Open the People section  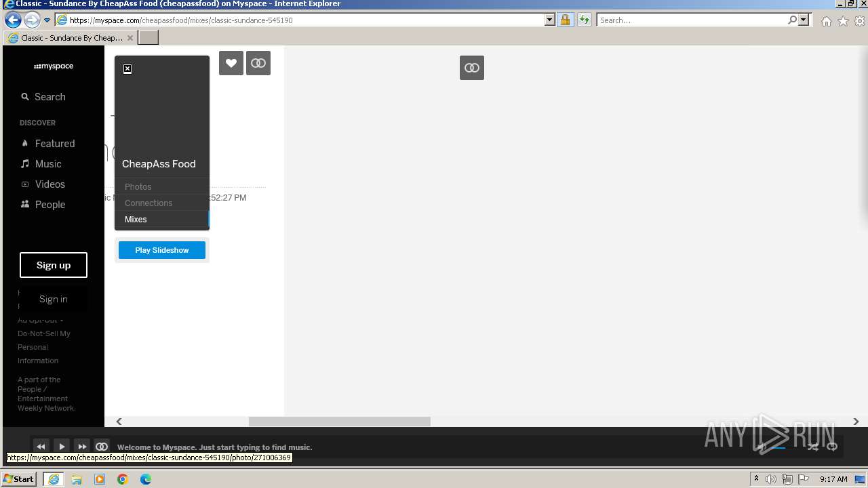(x=43, y=205)
